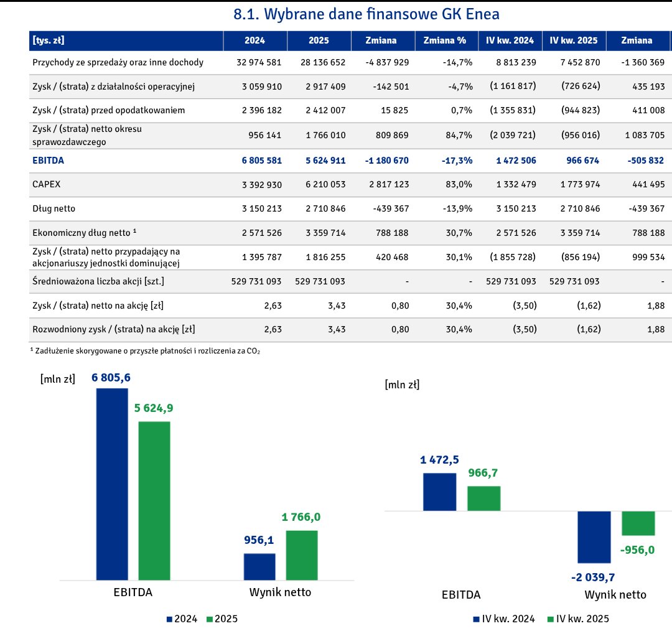
Task: Click the value '2 917 409'
Action: click(x=325, y=86)
